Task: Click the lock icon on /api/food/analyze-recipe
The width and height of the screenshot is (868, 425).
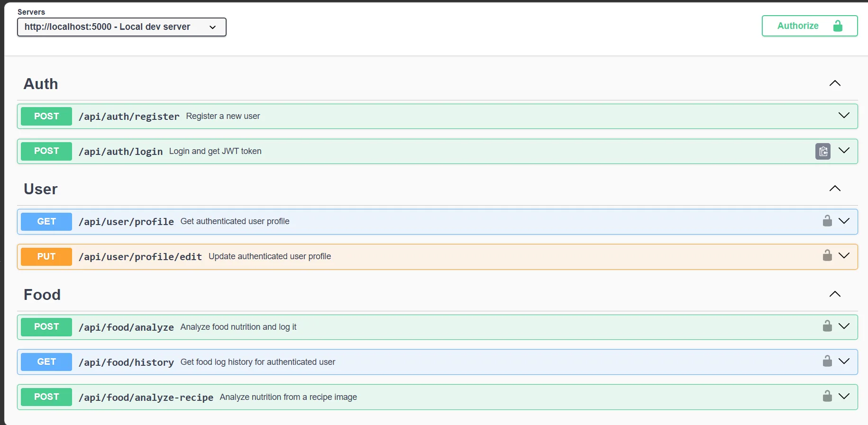Action: (x=827, y=396)
